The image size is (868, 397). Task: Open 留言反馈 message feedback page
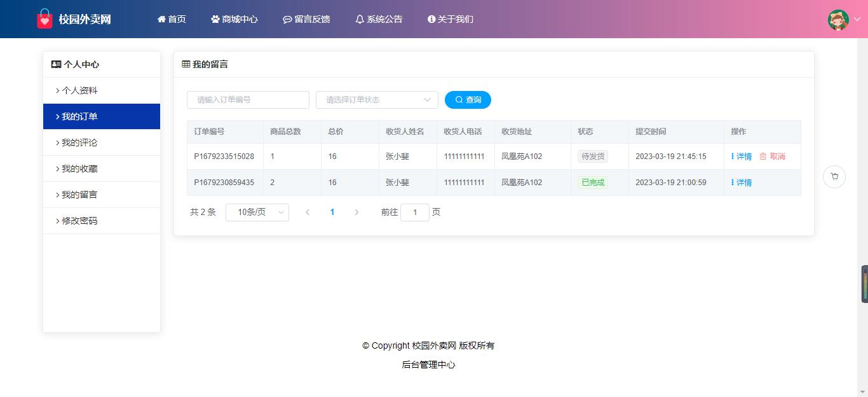pyautogui.click(x=306, y=19)
